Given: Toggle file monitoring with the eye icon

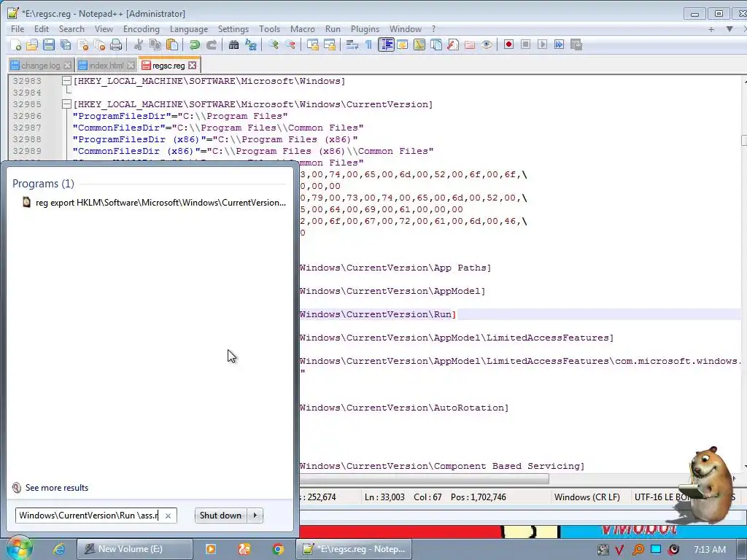Looking at the screenshot, I should [x=487, y=44].
